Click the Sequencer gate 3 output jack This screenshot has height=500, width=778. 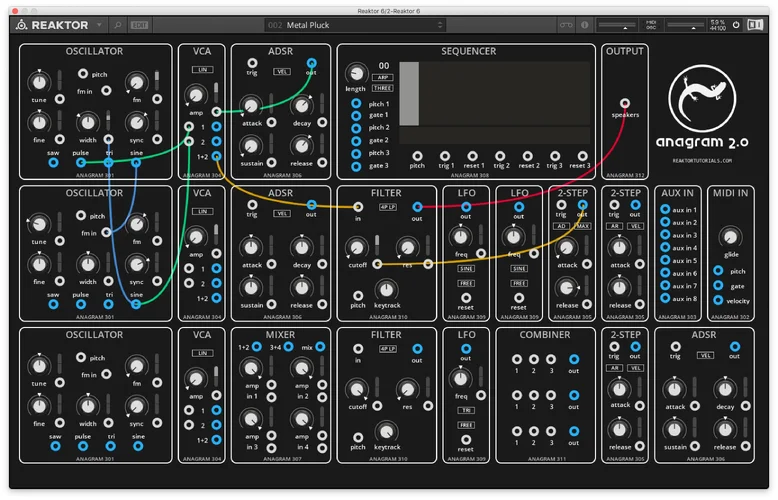tap(356, 166)
